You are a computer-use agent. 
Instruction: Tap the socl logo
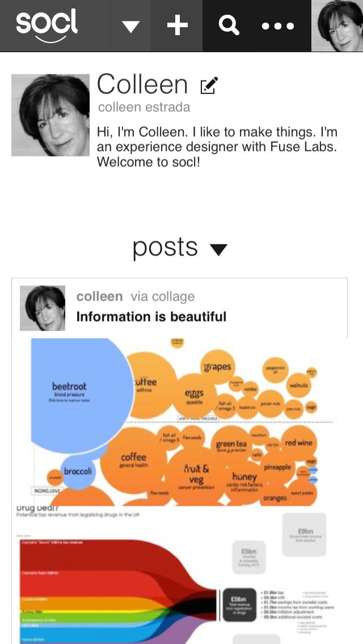coord(47,26)
